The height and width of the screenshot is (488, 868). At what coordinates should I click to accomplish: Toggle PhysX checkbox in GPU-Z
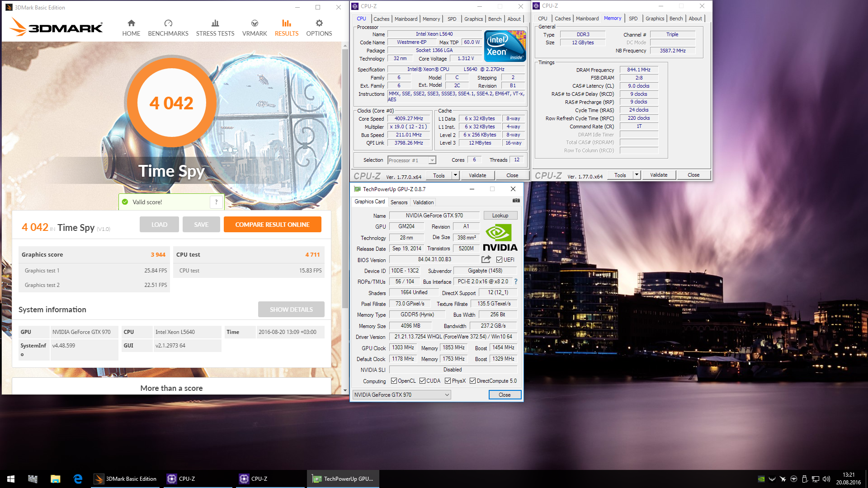tap(448, 381)
